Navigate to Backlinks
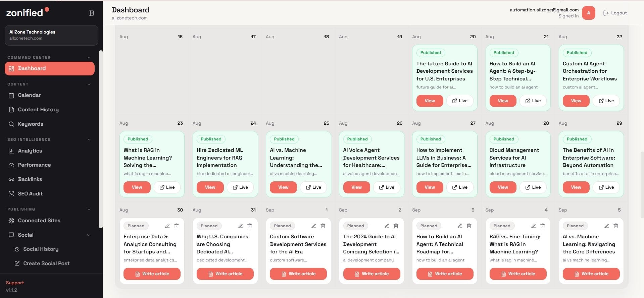Screen dimensions: 644x298 click(50, 179)
